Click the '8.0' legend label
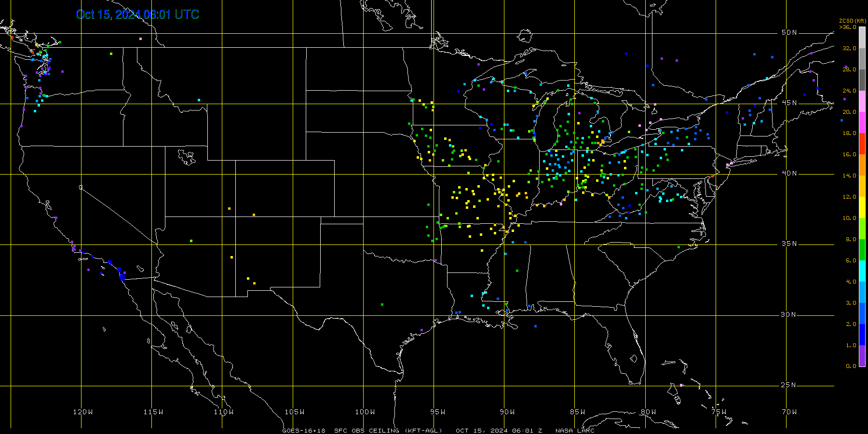The height and width of the screenshot is (434, 868). click(x=851, y=239)
